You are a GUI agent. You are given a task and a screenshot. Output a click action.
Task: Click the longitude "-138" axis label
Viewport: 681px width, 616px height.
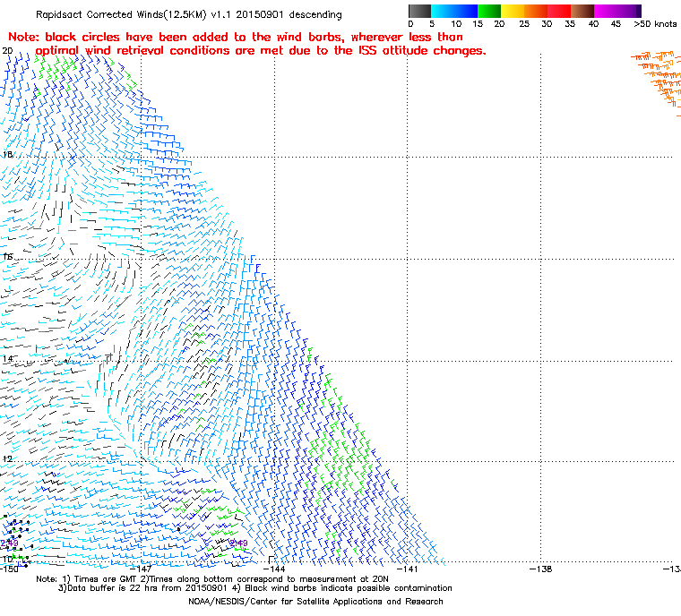click(x=540, y=569)
